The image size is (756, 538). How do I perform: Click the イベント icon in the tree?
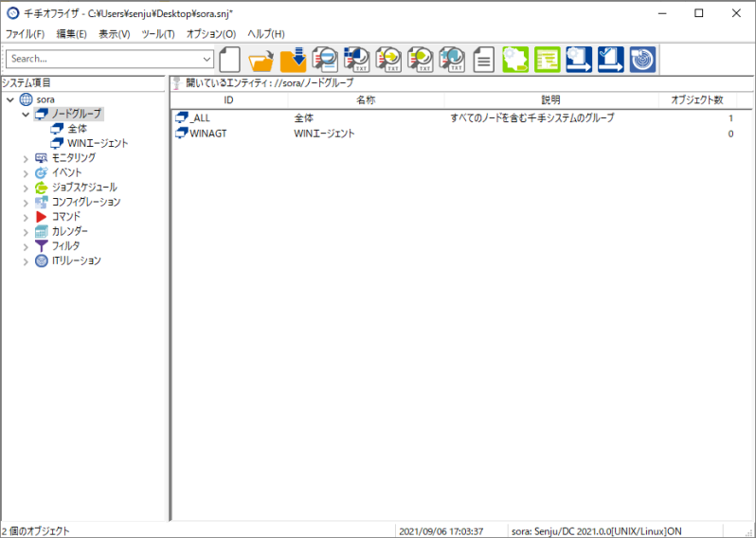(x=42, y=172)
